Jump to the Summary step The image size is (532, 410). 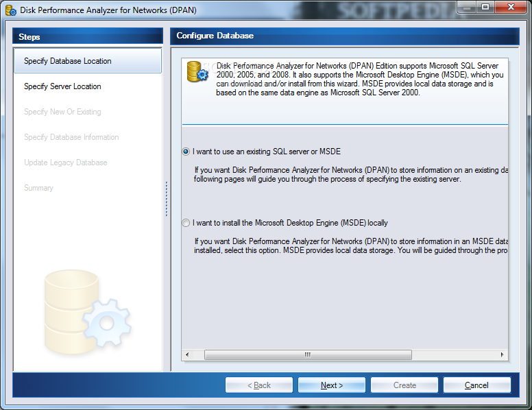click(x=38, y=188)
